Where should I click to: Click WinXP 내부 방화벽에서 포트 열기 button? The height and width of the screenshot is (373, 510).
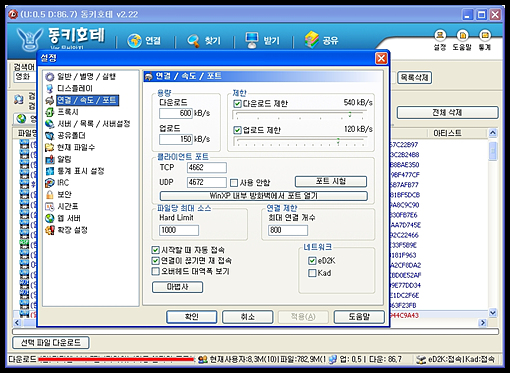pyautogui.click(x=264, y=196)
